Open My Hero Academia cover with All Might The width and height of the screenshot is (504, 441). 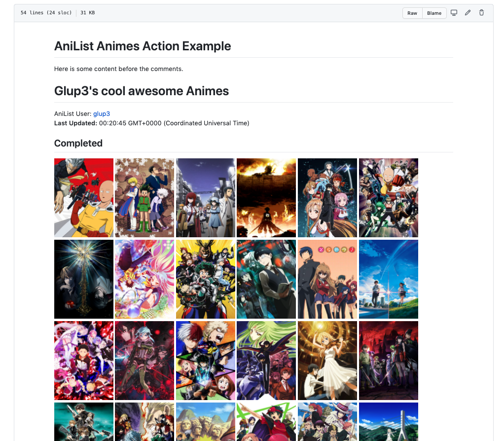pyautogui.click(x=206, y=279)
